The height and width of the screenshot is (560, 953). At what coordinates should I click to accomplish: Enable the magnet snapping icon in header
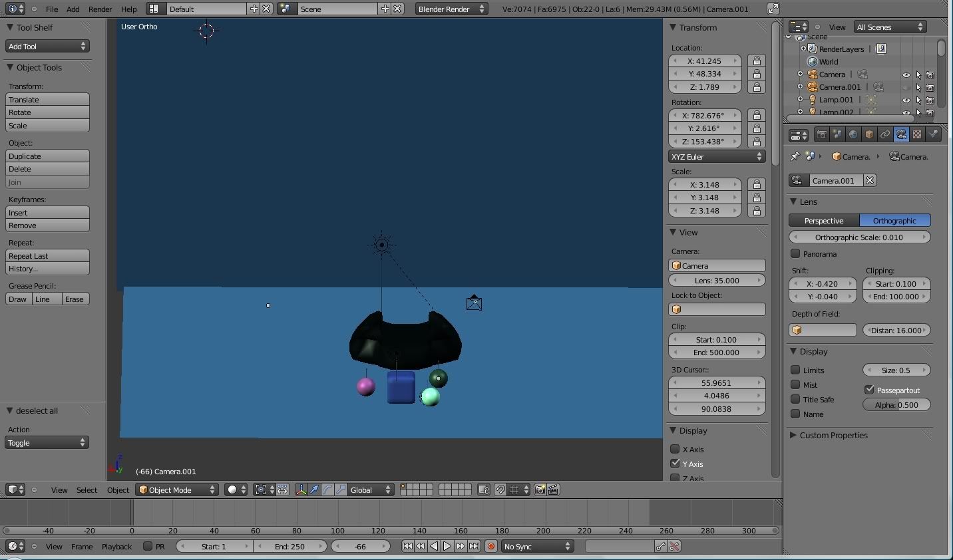(500, 490)
